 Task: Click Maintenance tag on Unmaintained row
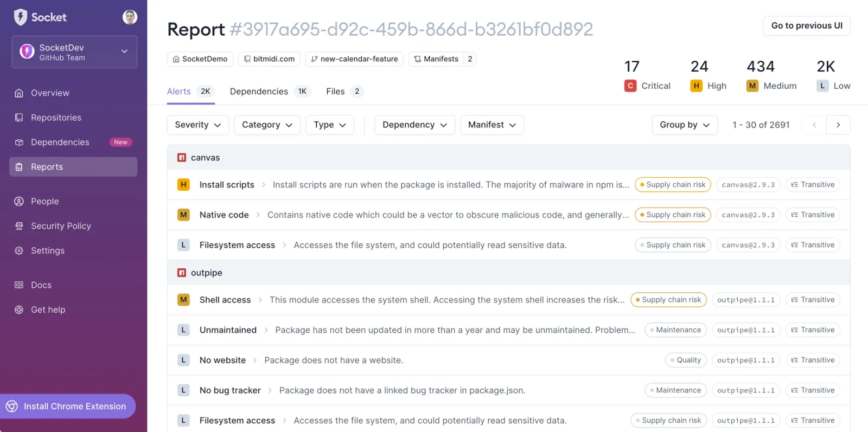point(675,330)
